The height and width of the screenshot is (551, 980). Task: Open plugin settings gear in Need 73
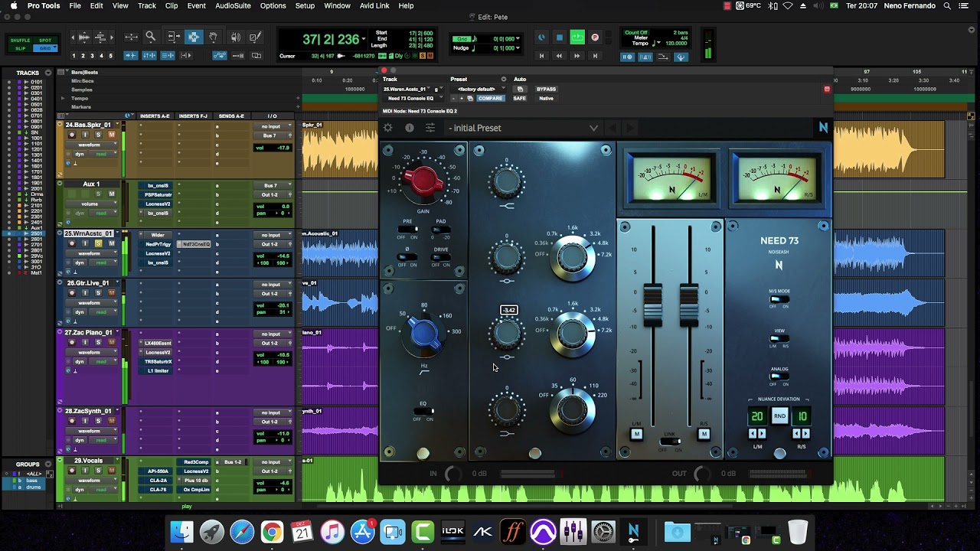(388, 128)
